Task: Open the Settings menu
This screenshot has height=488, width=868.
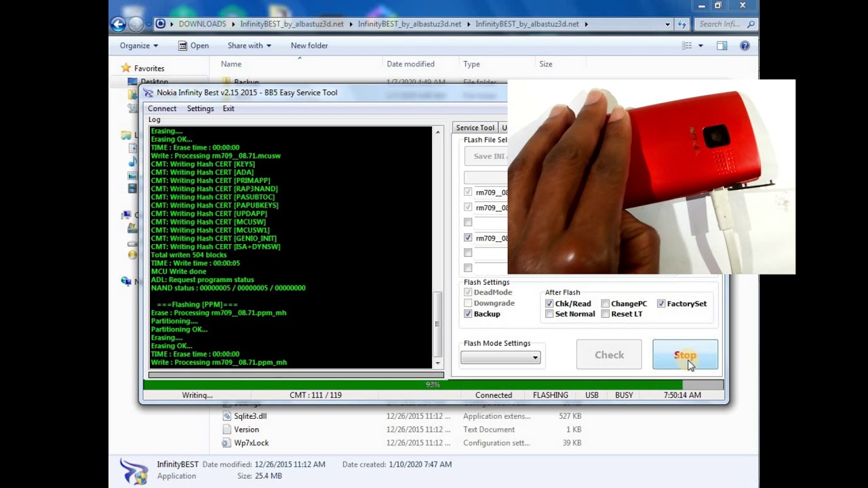Action: (x=200, y=108)
